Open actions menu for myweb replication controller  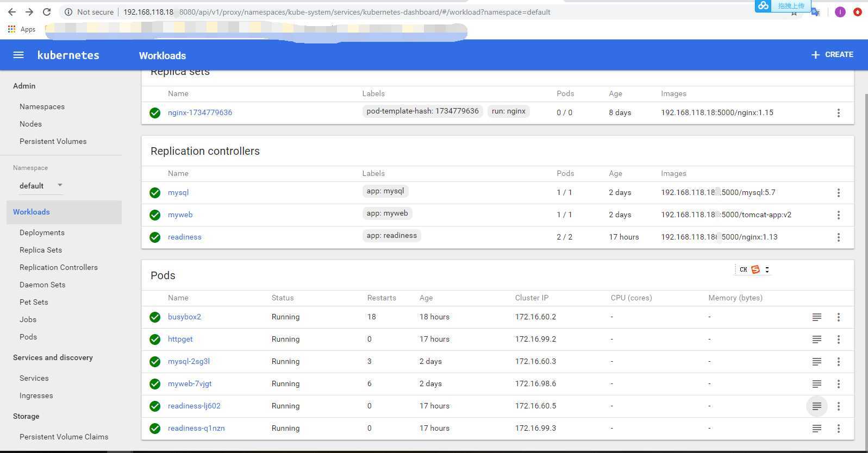point(839,215)
